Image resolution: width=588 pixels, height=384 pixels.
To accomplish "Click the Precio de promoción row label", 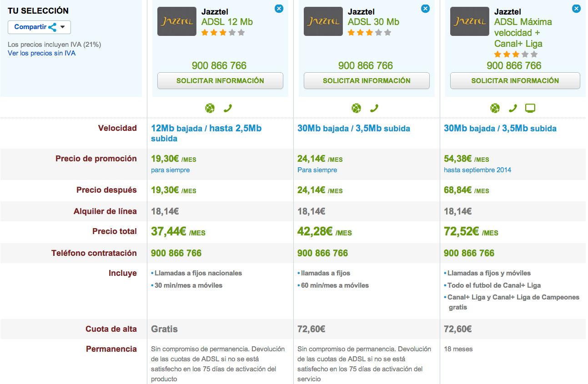I will (96, 159).
